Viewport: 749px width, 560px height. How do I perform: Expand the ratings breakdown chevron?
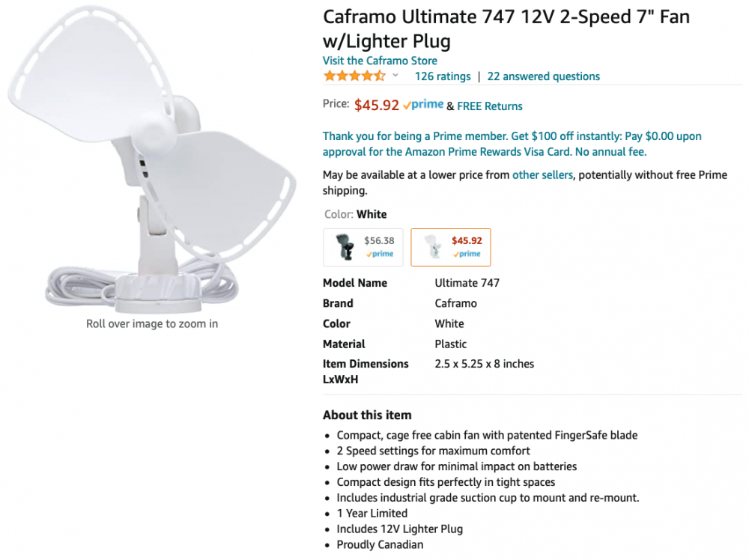395,76
